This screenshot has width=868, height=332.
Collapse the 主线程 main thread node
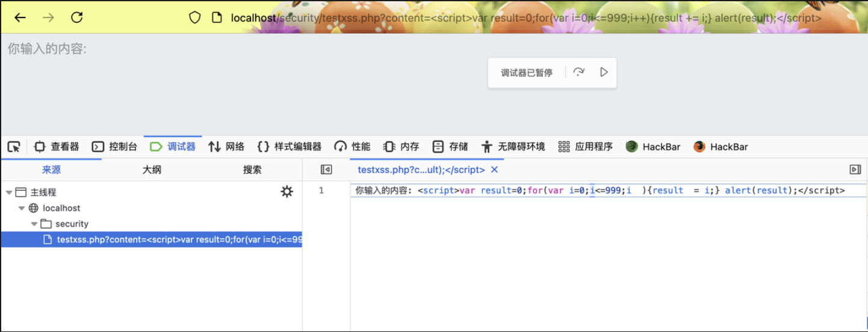pyautogui.click(x=9, y=192)
